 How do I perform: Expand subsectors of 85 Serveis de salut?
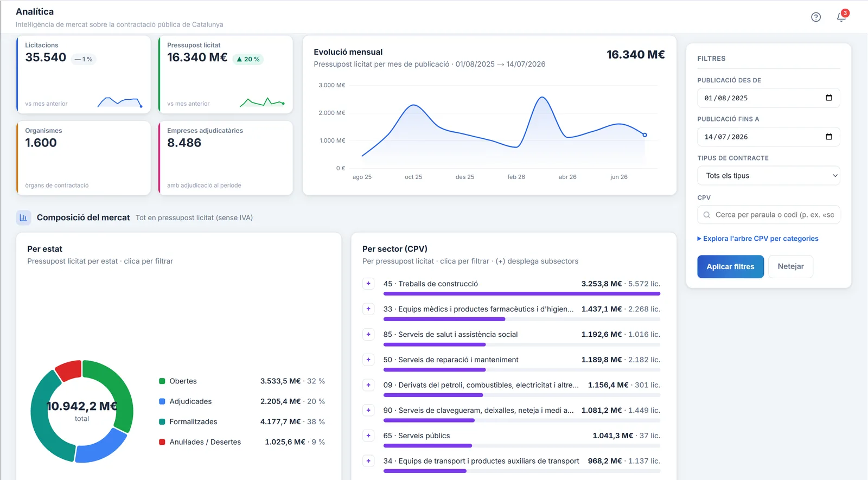click(368, 335)
